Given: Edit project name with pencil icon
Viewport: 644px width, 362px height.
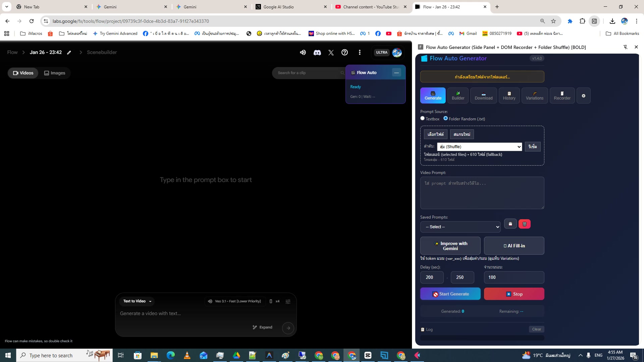Looking at the screenshot, I should [x=69, y=52].
